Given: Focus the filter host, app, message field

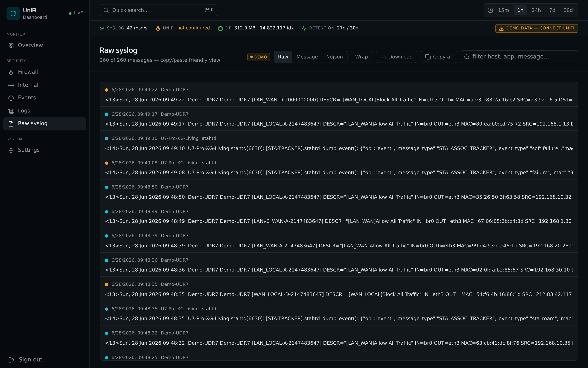Looking at the screenshot, I should 519,57.
